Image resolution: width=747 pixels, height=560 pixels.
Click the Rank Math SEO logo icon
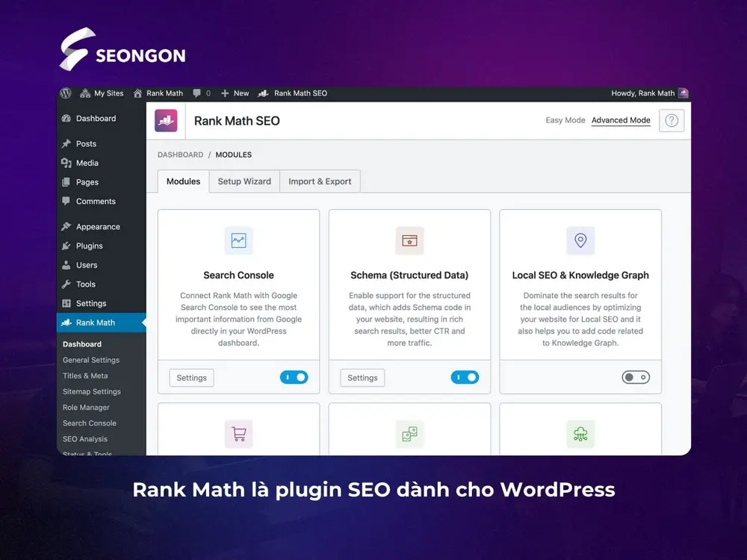(x=166, y=120)
